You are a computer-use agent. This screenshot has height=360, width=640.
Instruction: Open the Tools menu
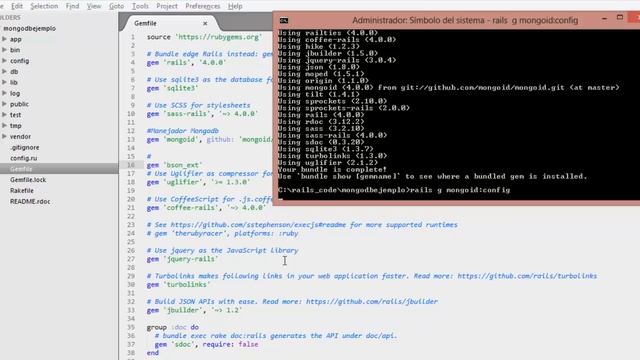pos(140,6)
